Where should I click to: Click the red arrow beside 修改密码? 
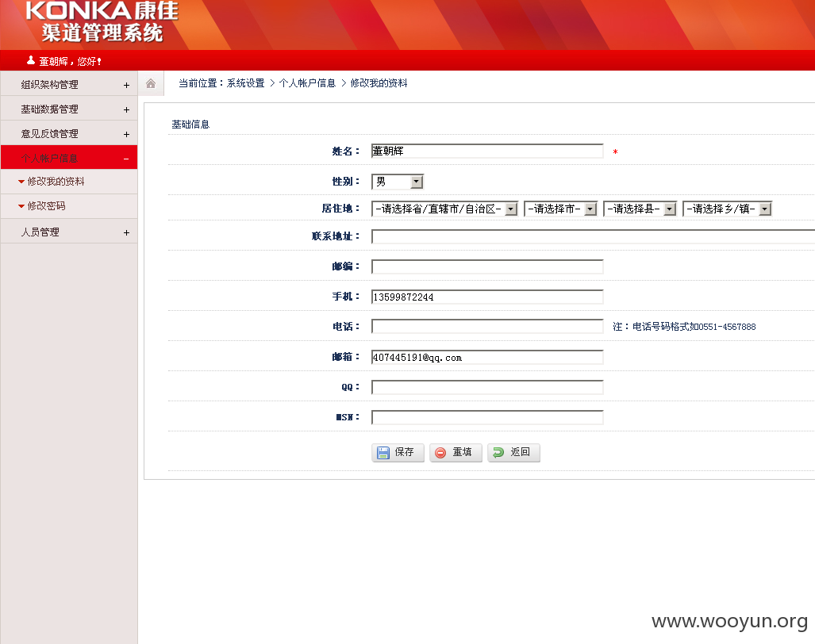[x=21, y=206]
